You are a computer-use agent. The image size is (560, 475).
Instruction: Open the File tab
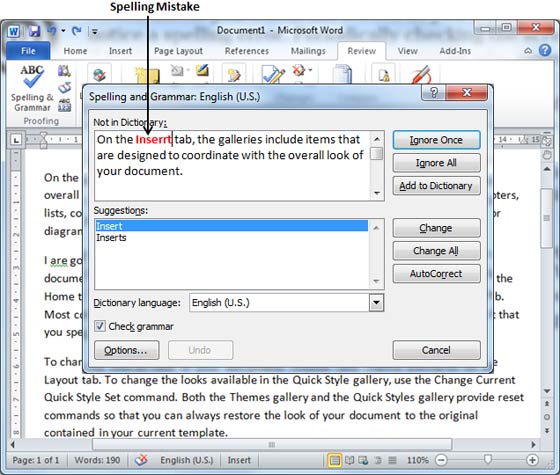coord(28,51)
